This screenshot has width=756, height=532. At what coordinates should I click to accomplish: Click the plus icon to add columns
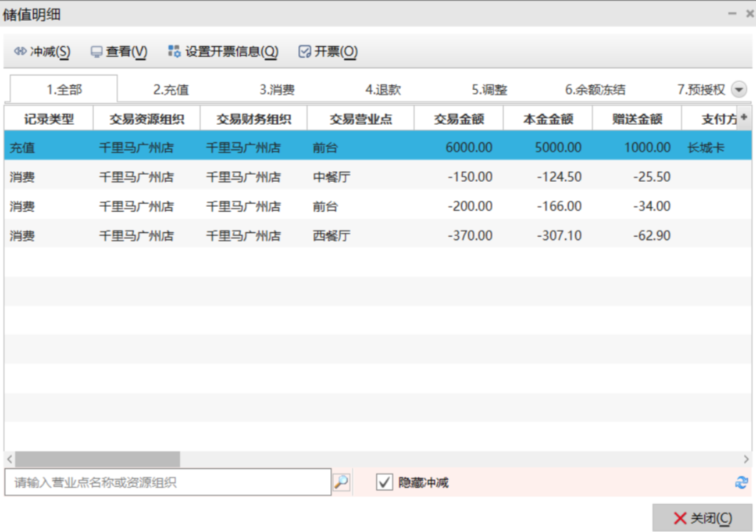coord(744,117)
